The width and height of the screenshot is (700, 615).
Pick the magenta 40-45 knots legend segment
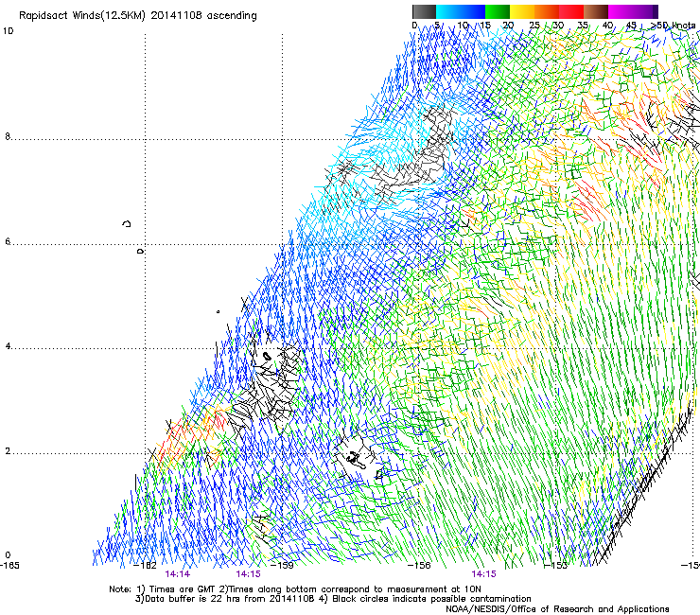[621, 11]
